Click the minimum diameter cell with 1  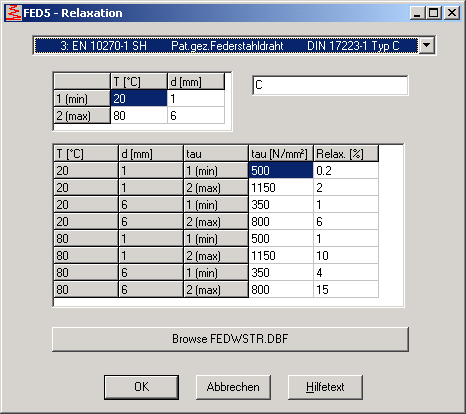point(196,98)
